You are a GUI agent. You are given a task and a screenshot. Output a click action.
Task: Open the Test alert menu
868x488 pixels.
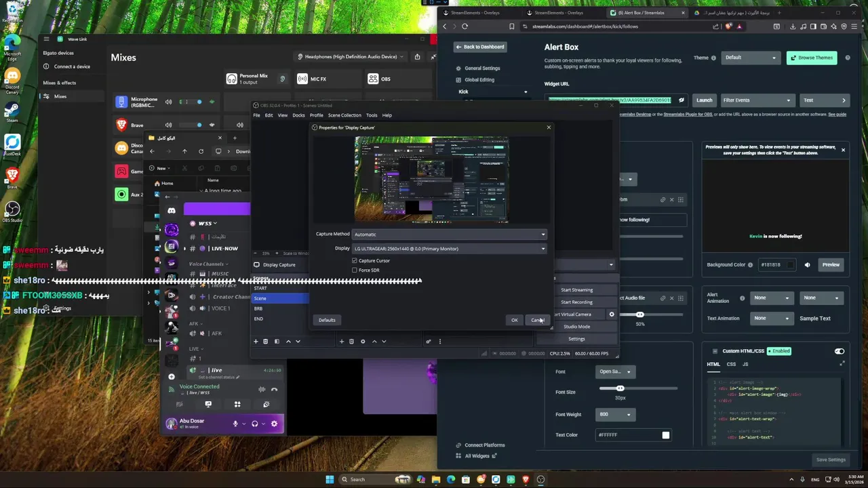coord(825,100)
